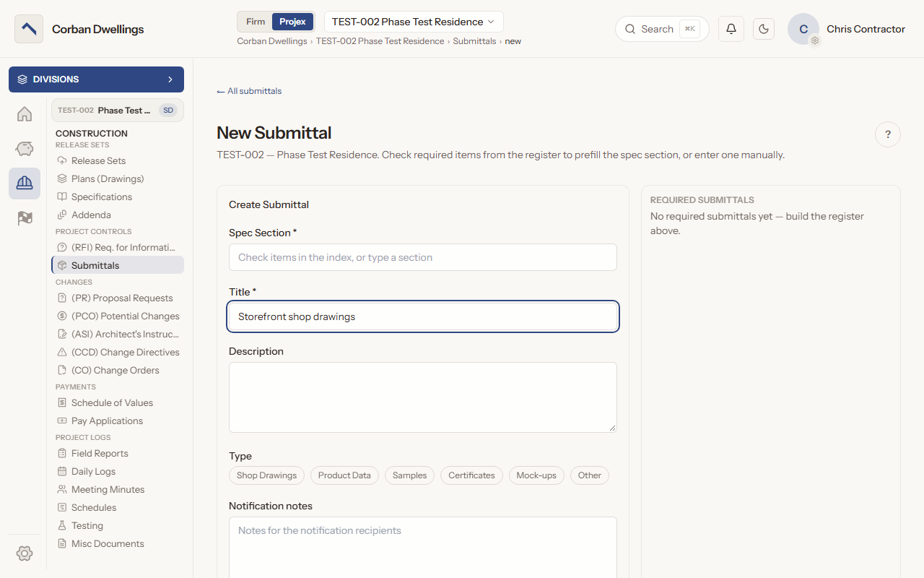Toggle dark mode moon icon
Image resolution: width=924 pixels, height=578 pixels.
coord(764,29)
